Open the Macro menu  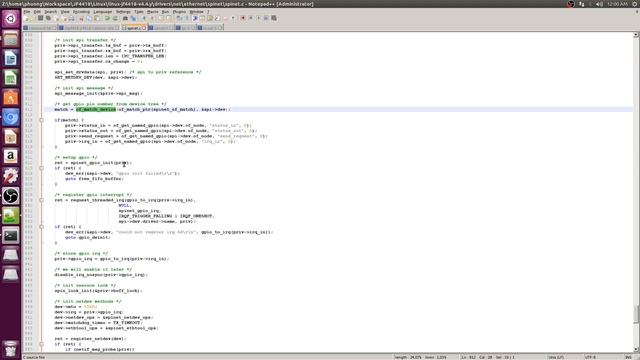[153, 12]
